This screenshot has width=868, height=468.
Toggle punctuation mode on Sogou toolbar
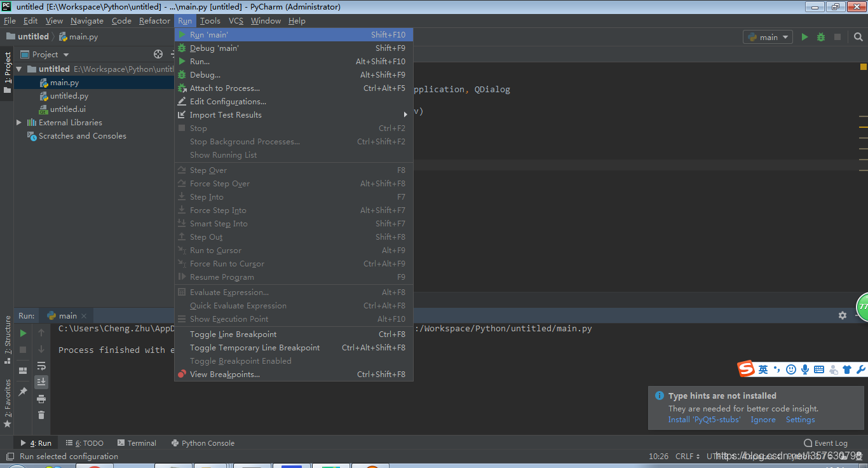pos(777,369)
